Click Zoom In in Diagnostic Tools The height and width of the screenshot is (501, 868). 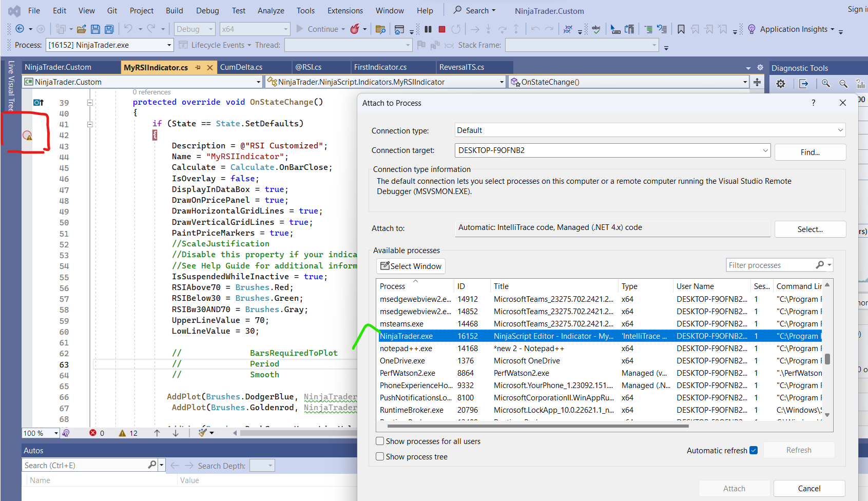(x=825, y=84)
